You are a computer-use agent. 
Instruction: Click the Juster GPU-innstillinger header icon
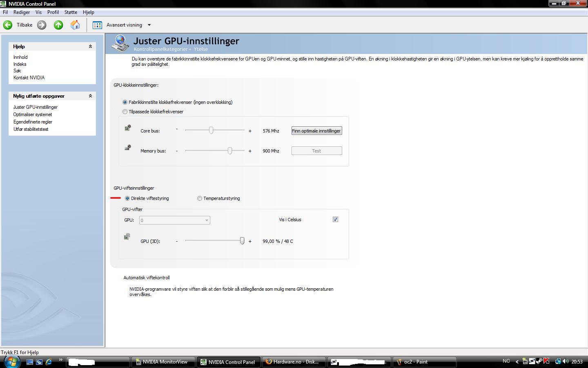120,44
